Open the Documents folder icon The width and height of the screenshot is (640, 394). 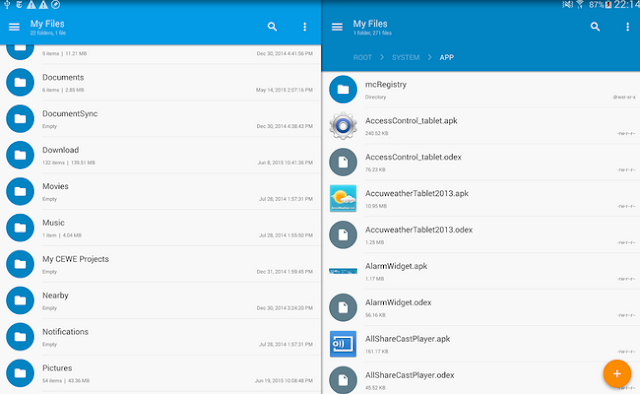click(20, 82)
